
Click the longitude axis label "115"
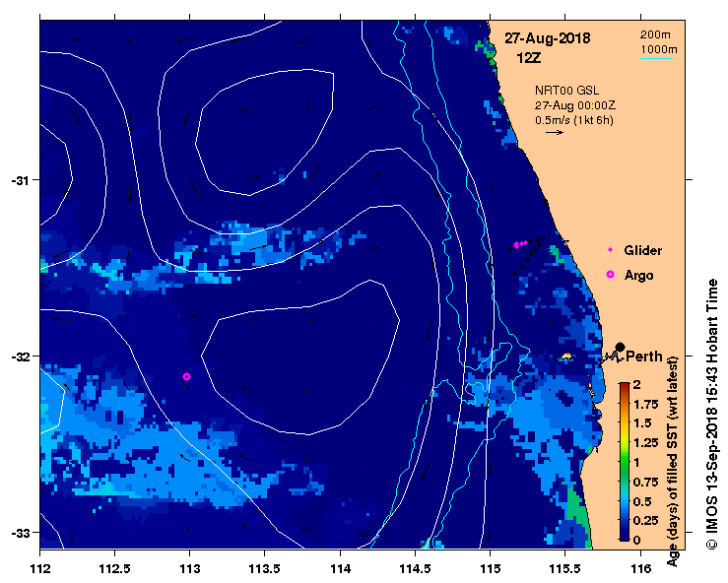click(490, 567)
